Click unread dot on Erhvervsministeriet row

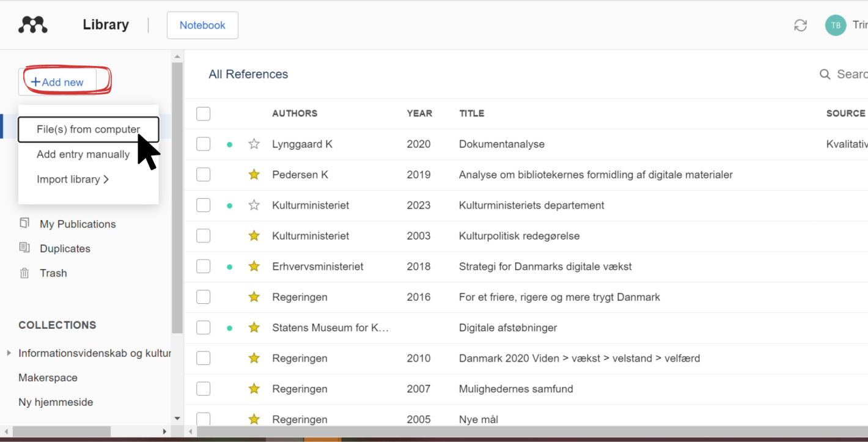[x=230, y=267]
